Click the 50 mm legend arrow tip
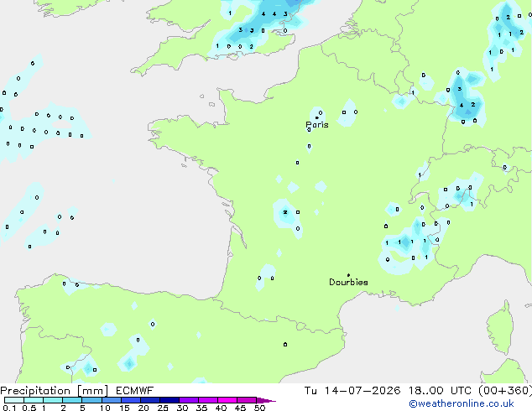The image size is (532, 411). click(266, 400)
